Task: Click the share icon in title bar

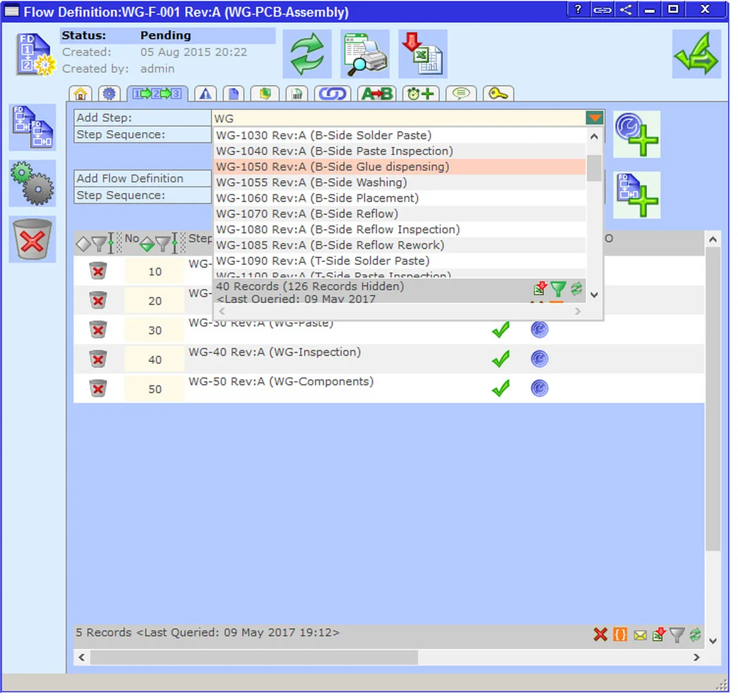Action: (625, 9)
